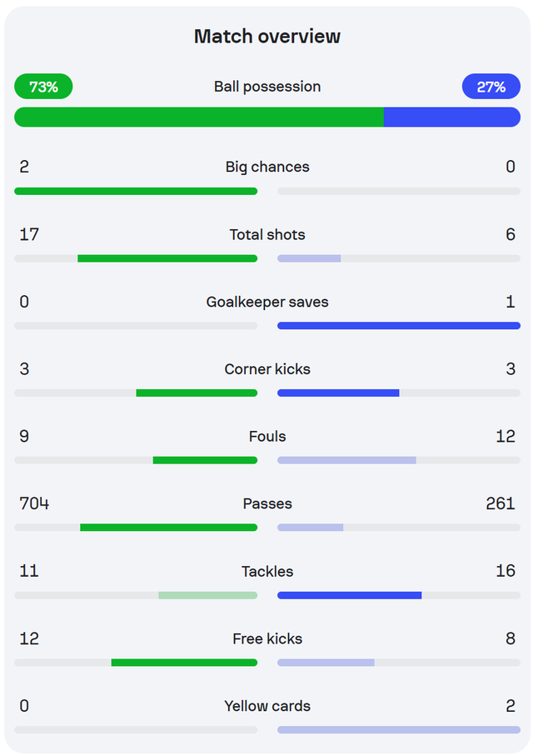
Task: Select the Tackles label
Action: click(x=267, y=571)
